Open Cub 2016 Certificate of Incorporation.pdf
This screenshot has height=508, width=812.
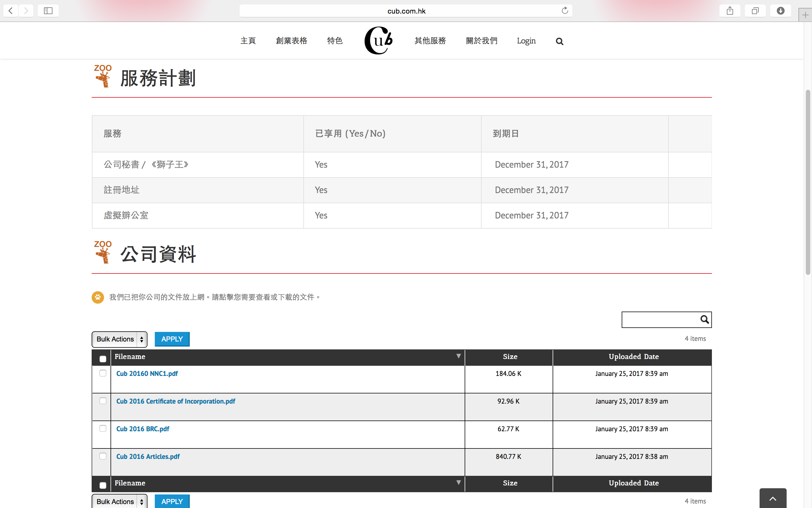pos(175,401)
